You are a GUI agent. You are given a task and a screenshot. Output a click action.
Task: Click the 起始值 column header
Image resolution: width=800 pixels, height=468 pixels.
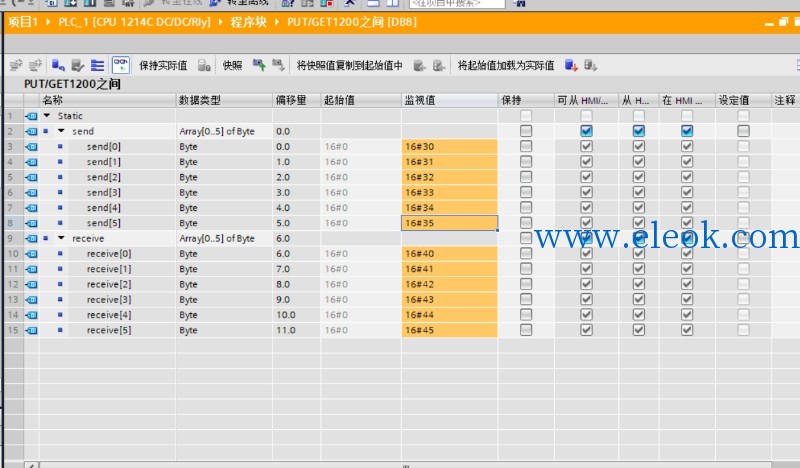click(x=361, y=100)
